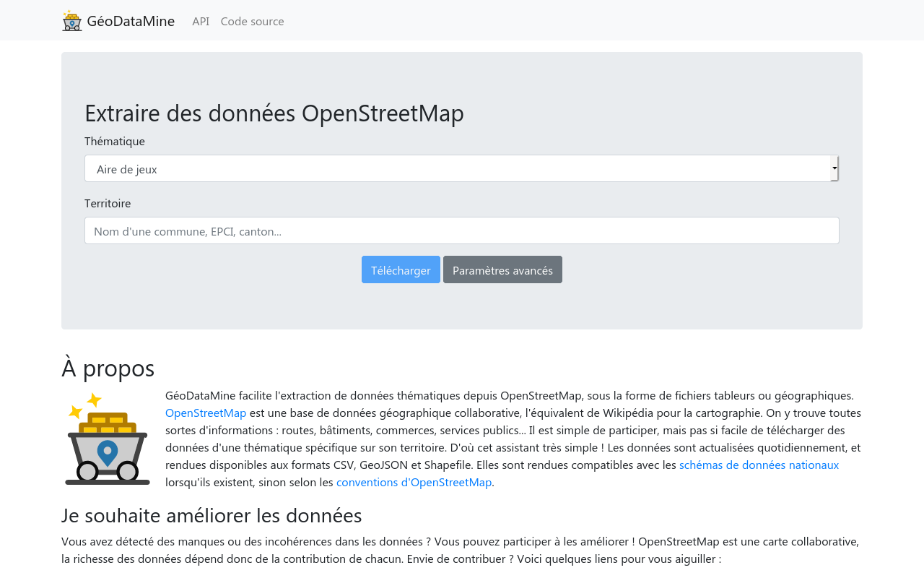Click the left wheel of the large cart
This screenshot has width=924, height=578.
(x=87, y=472)
